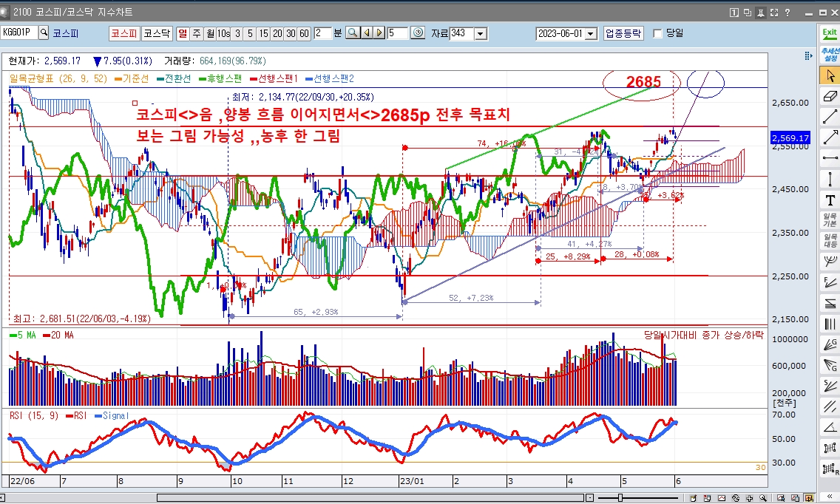Expand the dotted side panel arrow

[808, 55]
